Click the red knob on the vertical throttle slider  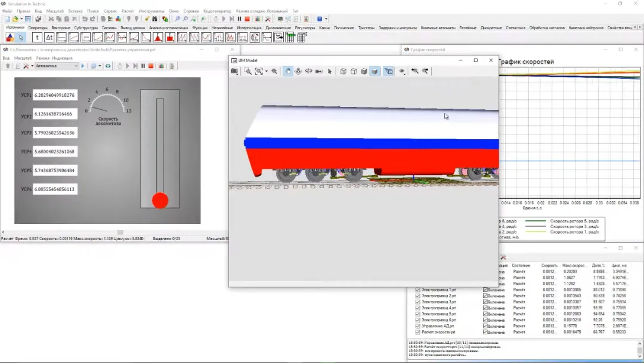pos(160,200)
